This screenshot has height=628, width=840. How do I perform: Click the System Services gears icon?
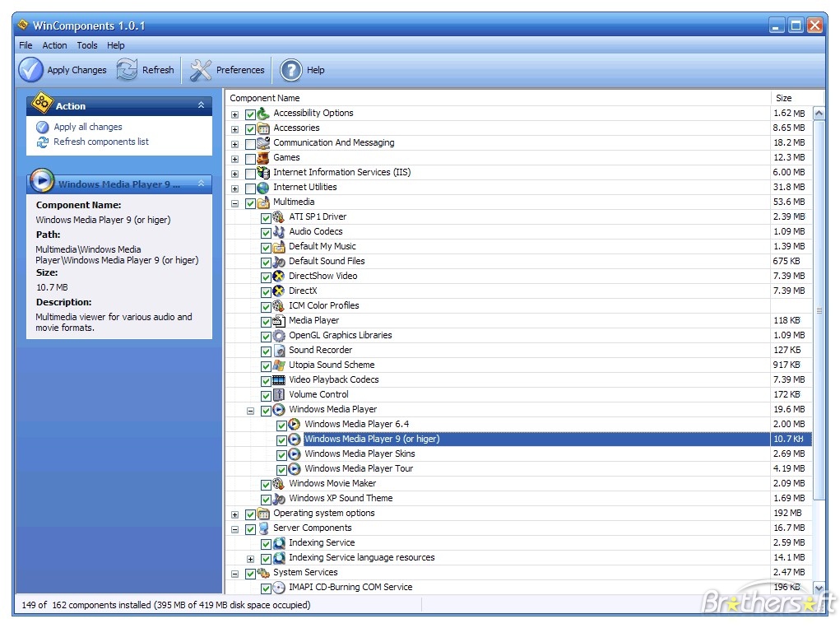pyautogui.click(x=263, y=573)
